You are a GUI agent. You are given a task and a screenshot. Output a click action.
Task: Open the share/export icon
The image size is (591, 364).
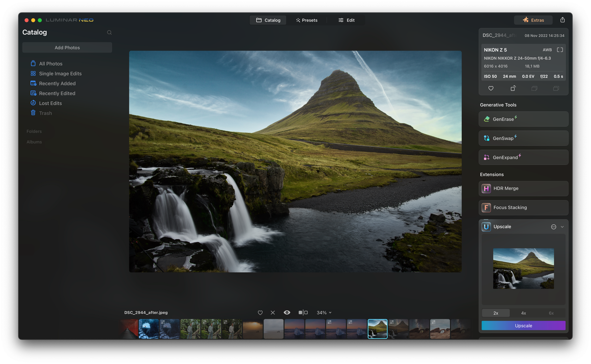coord(563,20)
